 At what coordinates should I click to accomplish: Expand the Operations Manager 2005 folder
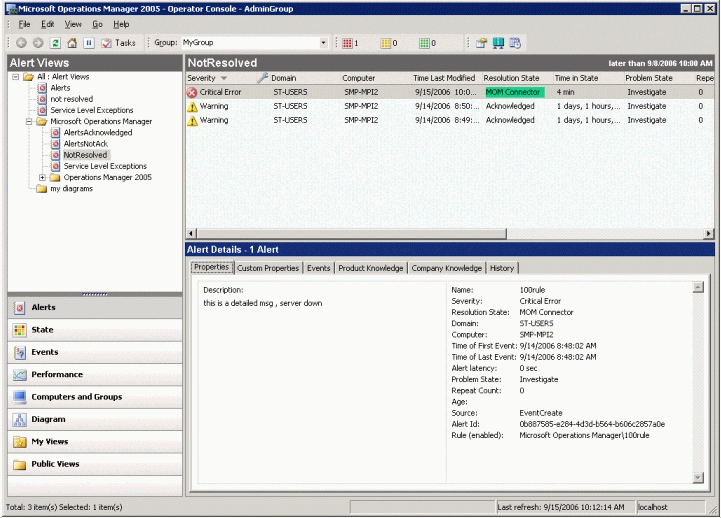pyautogui.click(x=42, y=177)
